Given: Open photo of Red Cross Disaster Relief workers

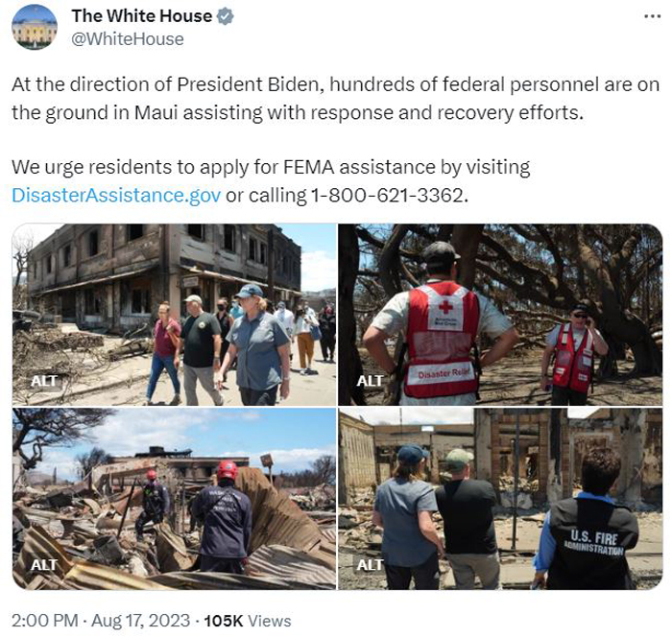Looking at the screenshot, I should point(500,315).
